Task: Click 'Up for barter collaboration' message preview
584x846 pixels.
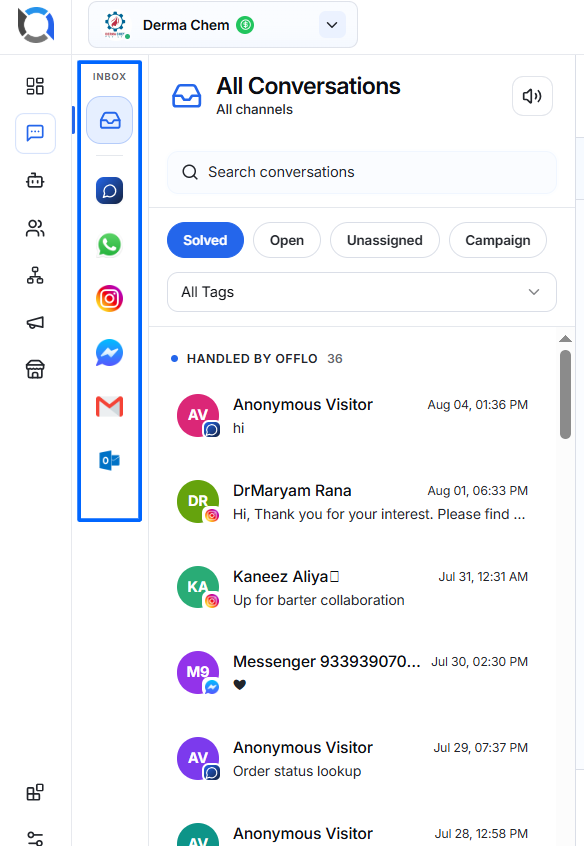Action: coord(318,600)
